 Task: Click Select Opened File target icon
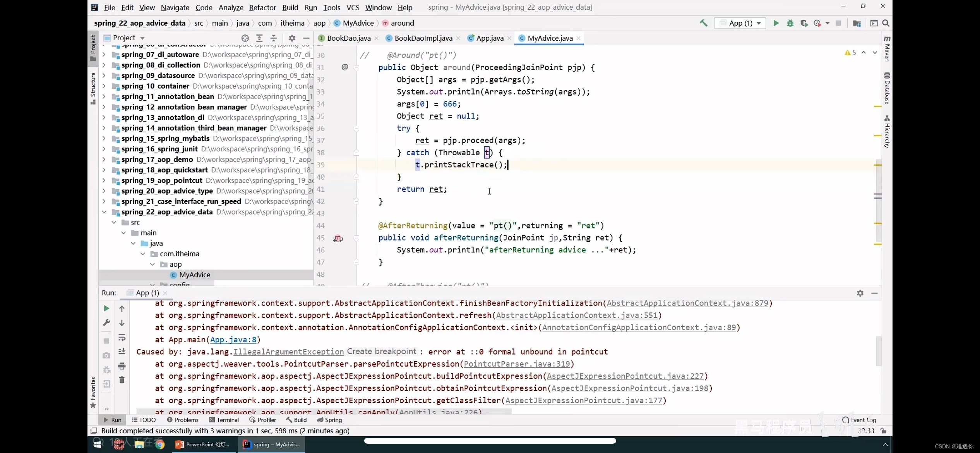point(245,38)
